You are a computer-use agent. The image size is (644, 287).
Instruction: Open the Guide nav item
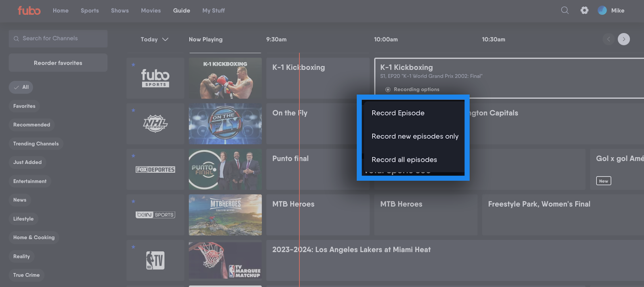pos(182,10)
